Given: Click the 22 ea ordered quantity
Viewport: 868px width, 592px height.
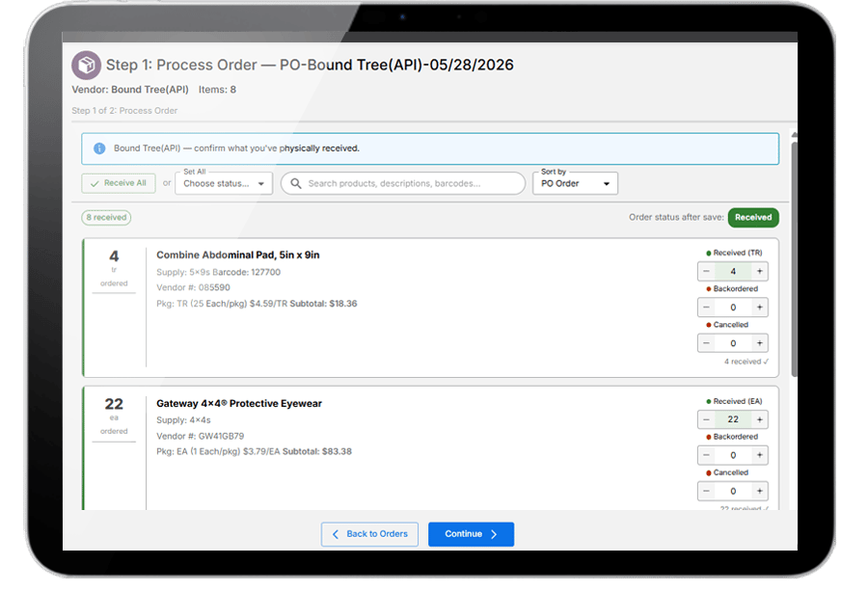Looking at the screenshot, I should 114,417.
